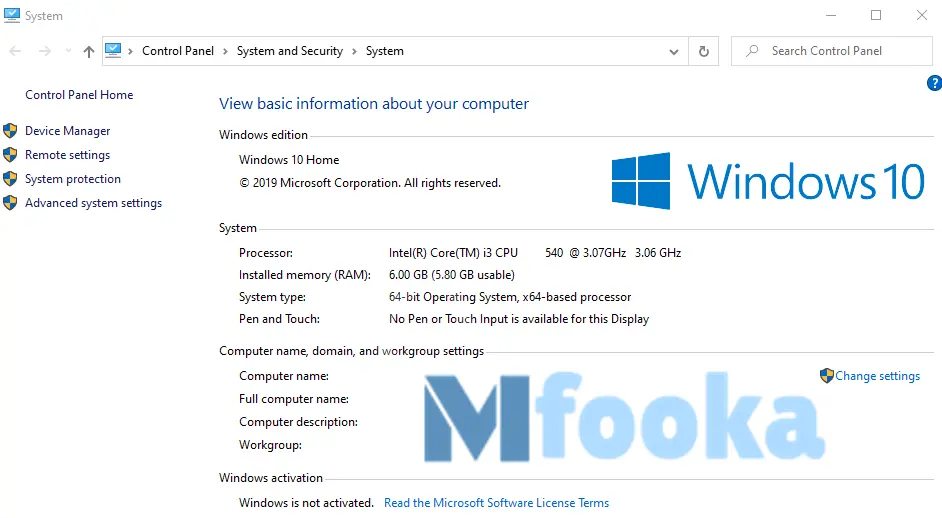
Task: Click the shield icon beside Device Manager
Action: pyautogui.click(x=10, y=130)
